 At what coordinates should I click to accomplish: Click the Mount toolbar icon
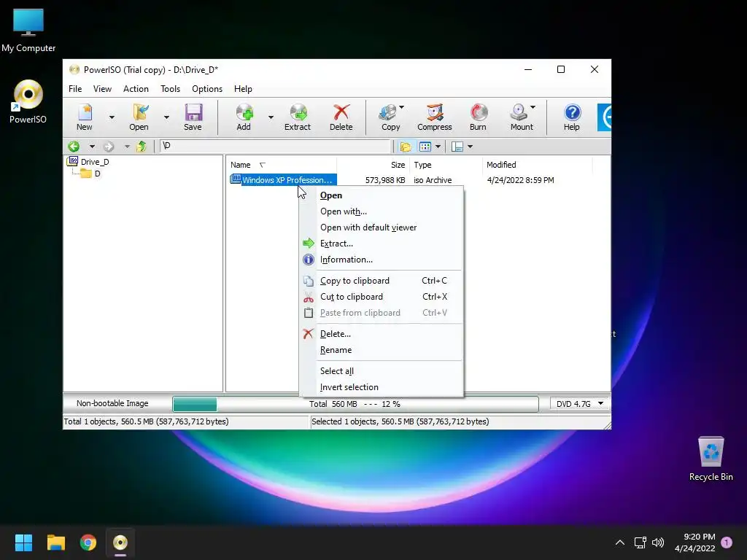(520, 117)
